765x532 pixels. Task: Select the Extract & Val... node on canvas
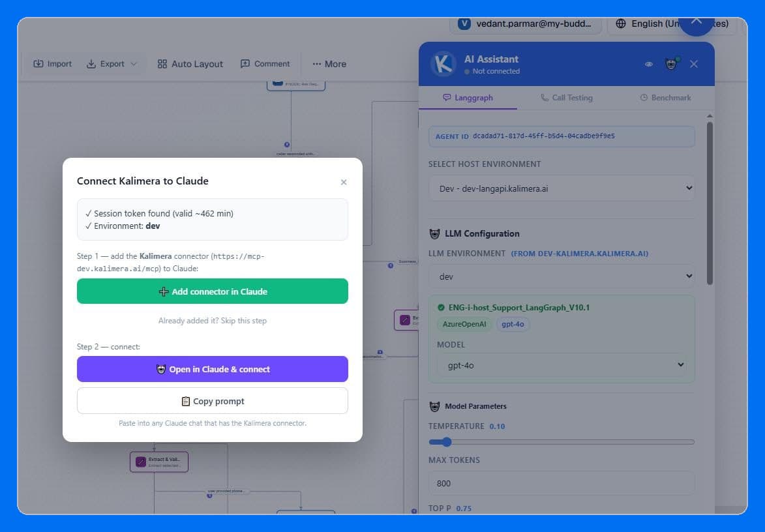click(x=159, y=462)
